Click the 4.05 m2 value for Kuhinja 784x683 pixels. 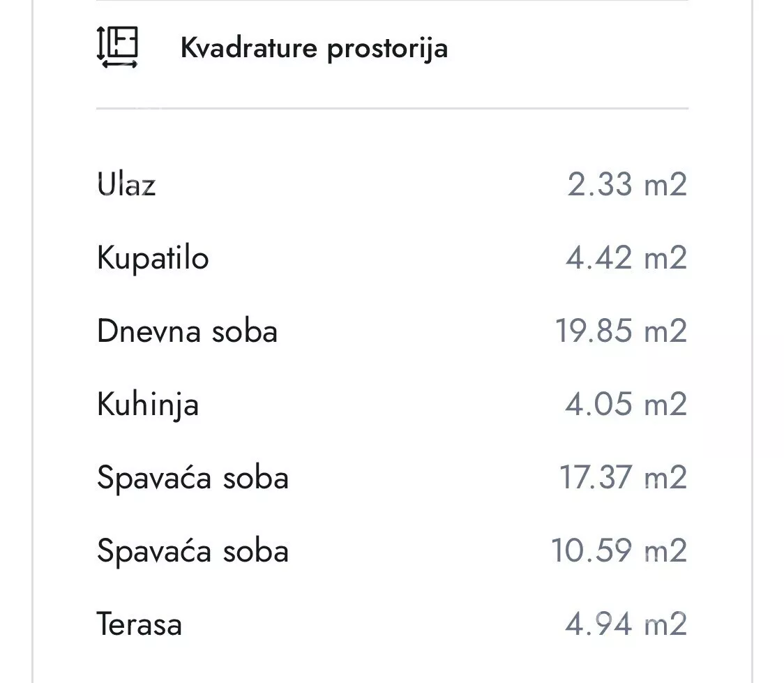click(626, 404)
